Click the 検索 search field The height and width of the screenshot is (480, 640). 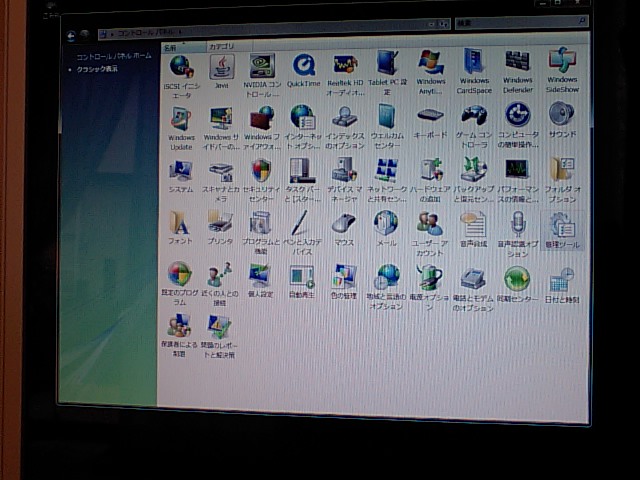point(521,22)
